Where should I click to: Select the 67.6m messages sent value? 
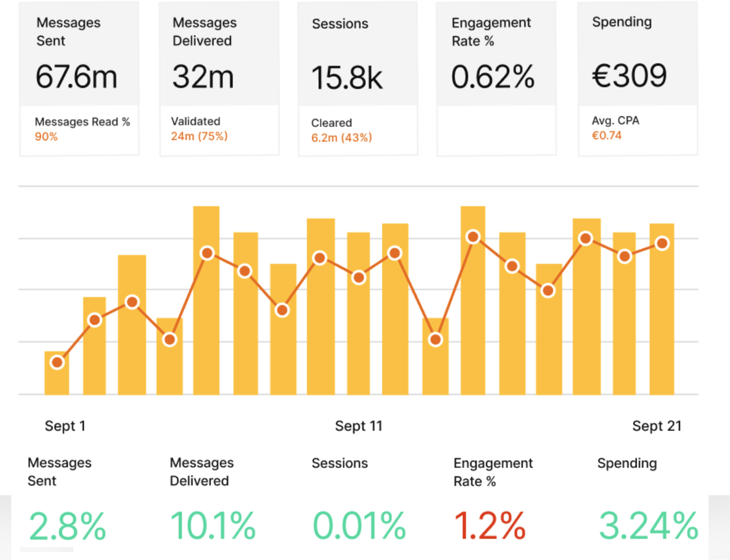pyautogui.click(x=76, y=77)
